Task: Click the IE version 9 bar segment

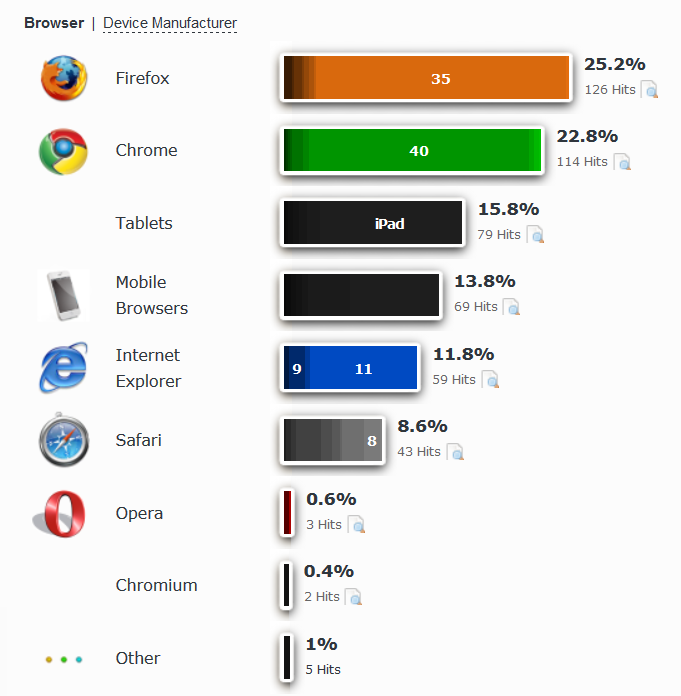Action: click(297, 368)
